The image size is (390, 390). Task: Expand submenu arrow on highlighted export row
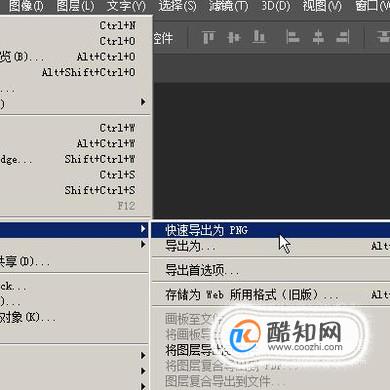click(143, 229)
